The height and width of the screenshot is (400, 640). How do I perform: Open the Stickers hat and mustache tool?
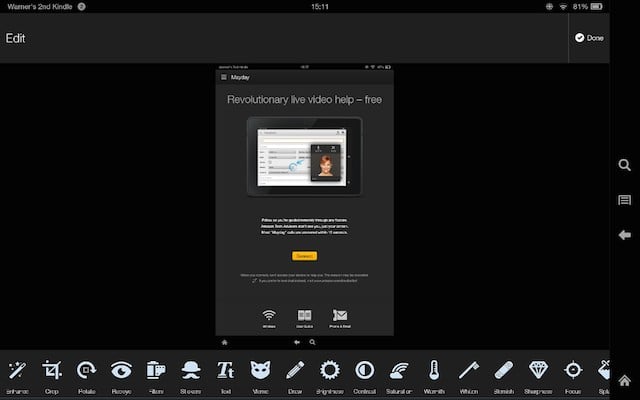[x=191, y=377]
